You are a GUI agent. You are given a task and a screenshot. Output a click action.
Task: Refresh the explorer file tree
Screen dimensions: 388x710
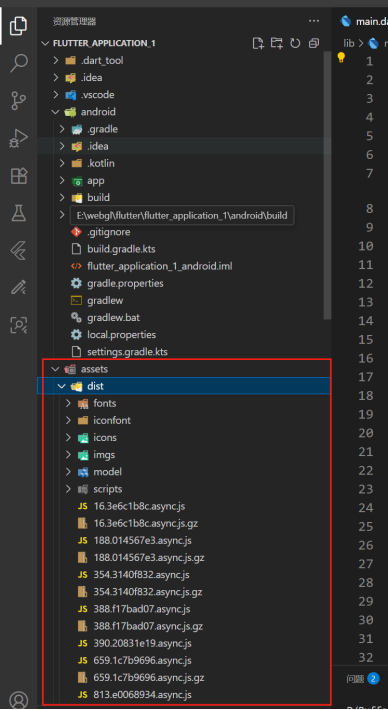[x=295, y=43]
